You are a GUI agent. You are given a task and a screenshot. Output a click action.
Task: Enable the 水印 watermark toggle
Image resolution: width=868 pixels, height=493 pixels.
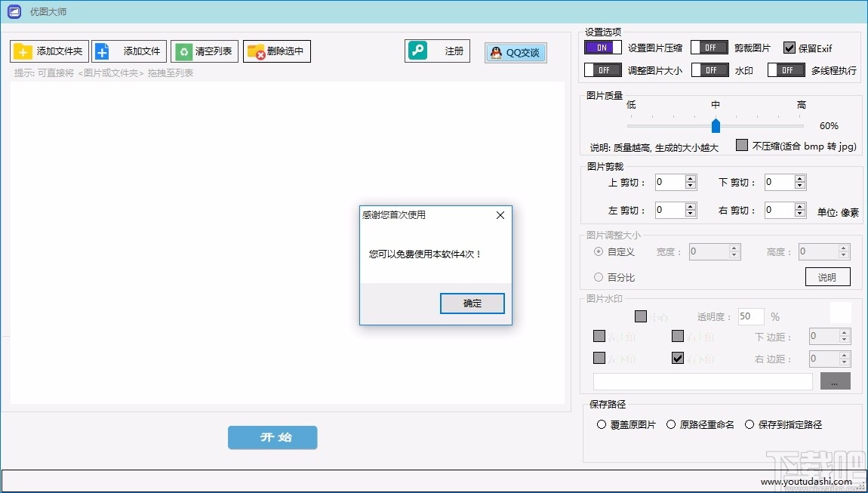point(710,69)
